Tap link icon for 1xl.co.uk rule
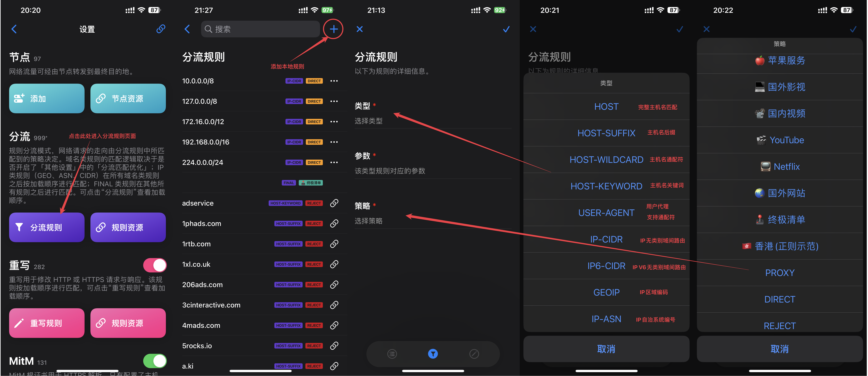Screen dimensions: 868x376 tap(334, 264)
